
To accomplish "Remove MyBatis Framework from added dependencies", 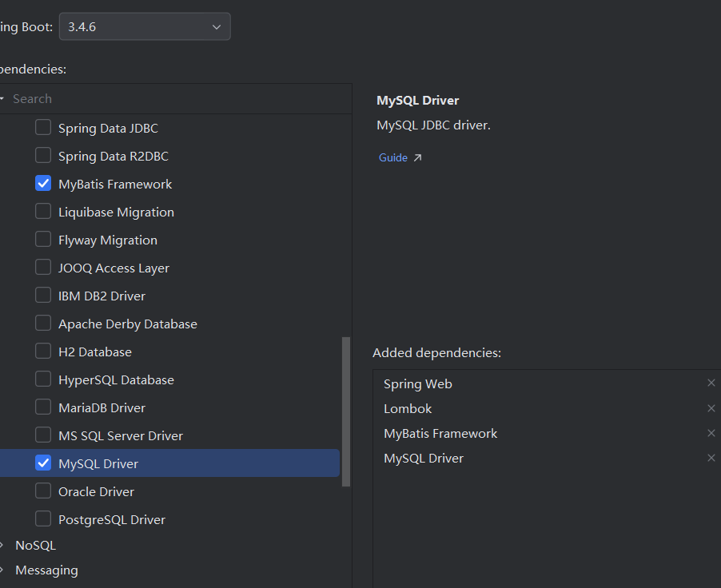I will pos(711,433).
